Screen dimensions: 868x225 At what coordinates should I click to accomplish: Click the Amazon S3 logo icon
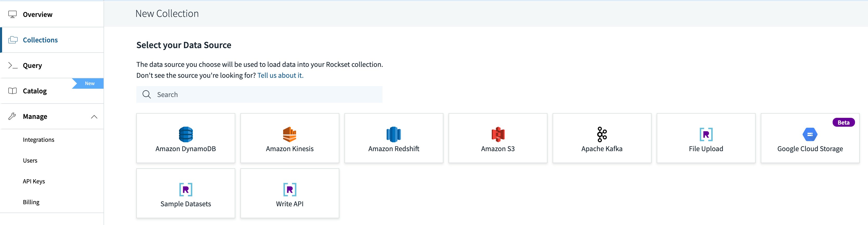click(498, 134)
